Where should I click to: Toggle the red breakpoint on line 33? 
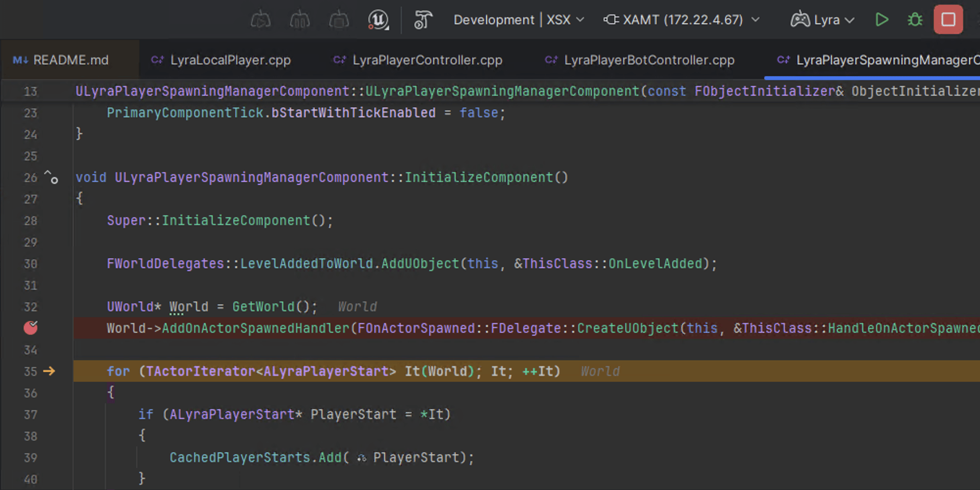click(31, 328)
